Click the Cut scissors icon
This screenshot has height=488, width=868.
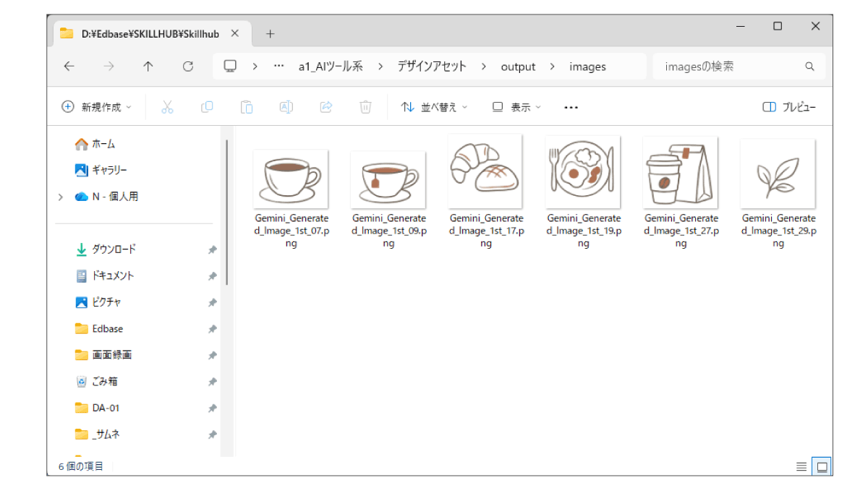pos(167,107)
